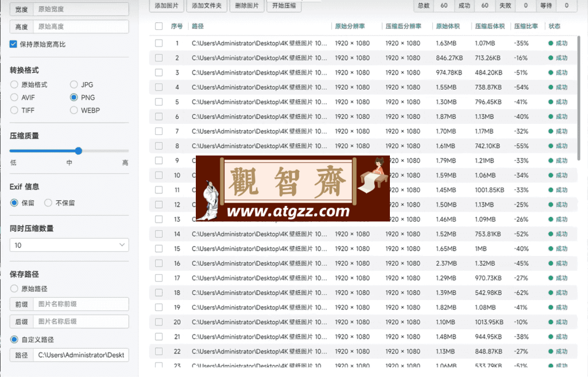Viewport: 588px width, 377px height.
Task: Click the 1.63MB original size cell
Action: [446, 43]
